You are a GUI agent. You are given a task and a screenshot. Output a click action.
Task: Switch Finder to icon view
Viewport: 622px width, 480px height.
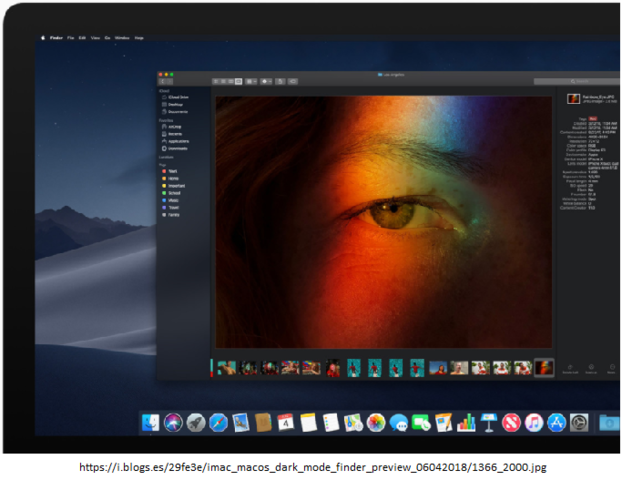click(215, 81)
